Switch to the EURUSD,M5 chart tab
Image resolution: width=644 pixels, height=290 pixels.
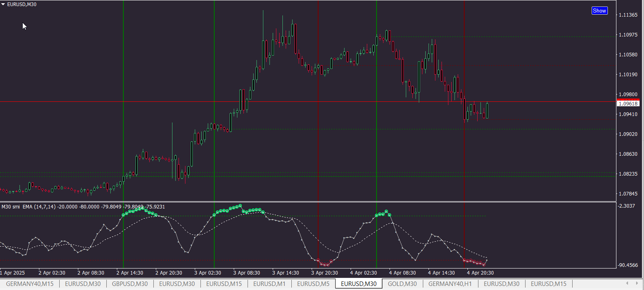[x=313, y=284]
